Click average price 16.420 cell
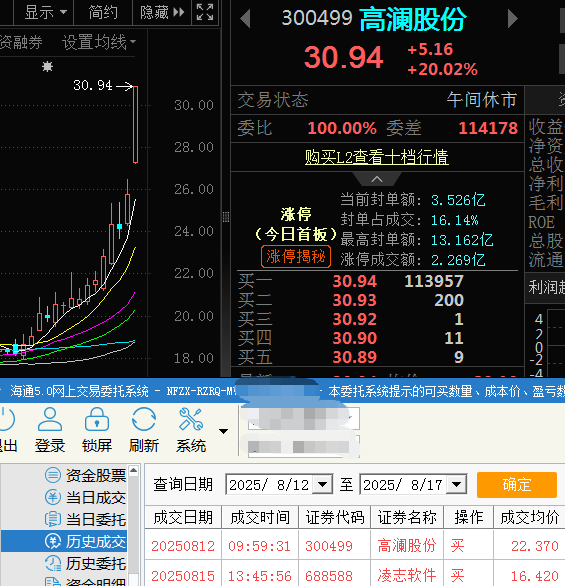The image size is (565, 586). pos(535,576)
